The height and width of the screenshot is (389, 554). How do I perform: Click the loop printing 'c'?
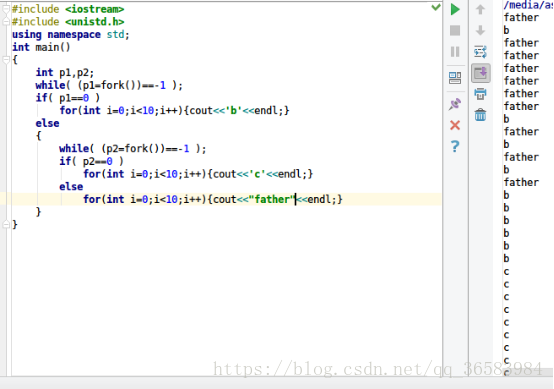click(198, 174)
